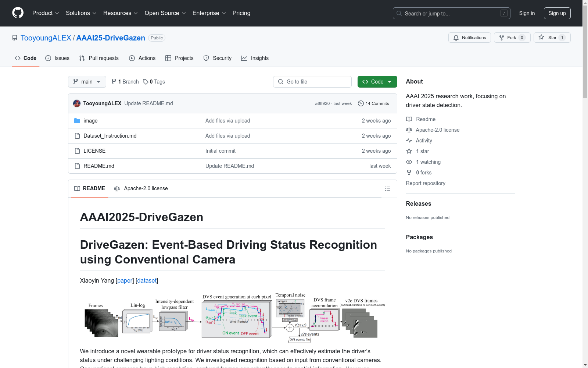This screenshot has width=588, height=368.
Task: Click the LICENSE file icon
Action: point(77,151)
